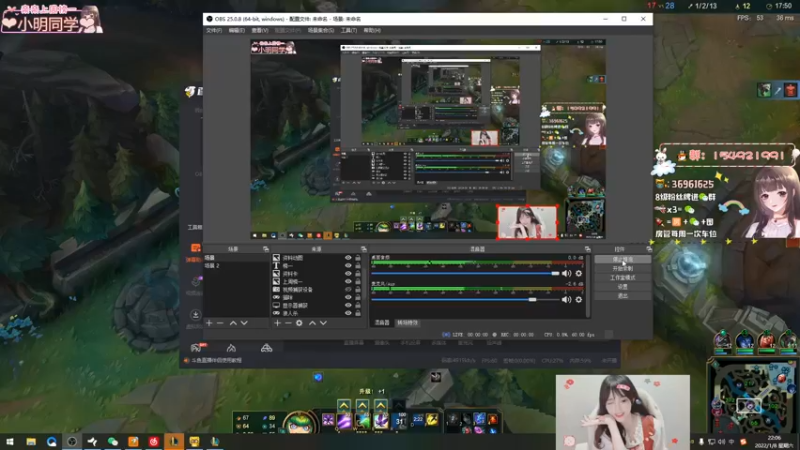Remove source with the sources minus icon
800x450 pixels.
[x=288, y=323]
